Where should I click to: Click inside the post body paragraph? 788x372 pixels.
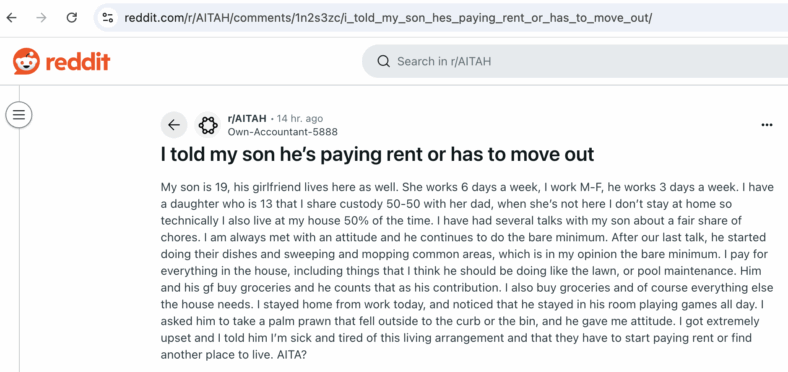(x=467, y=271)
